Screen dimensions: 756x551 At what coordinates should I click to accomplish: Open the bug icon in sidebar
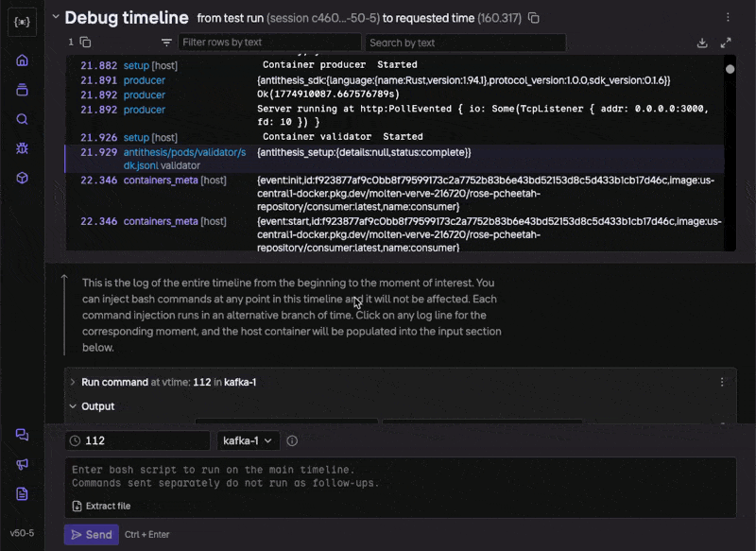22,148
